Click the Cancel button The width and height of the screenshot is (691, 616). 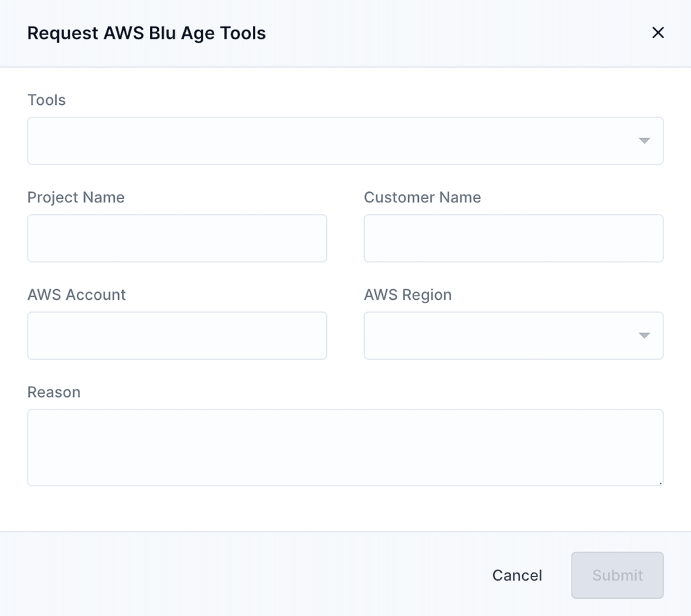pyautogui.click(x=517, y=575)
